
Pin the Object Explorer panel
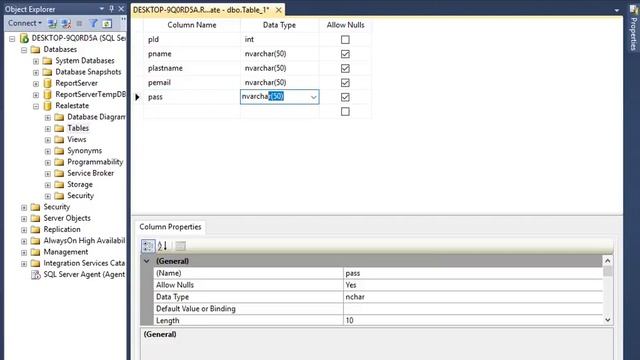click(x=111, y=9)
